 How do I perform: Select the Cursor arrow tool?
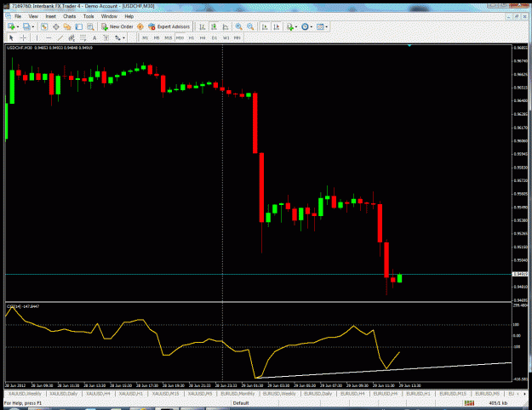click(x=11, y=37)
